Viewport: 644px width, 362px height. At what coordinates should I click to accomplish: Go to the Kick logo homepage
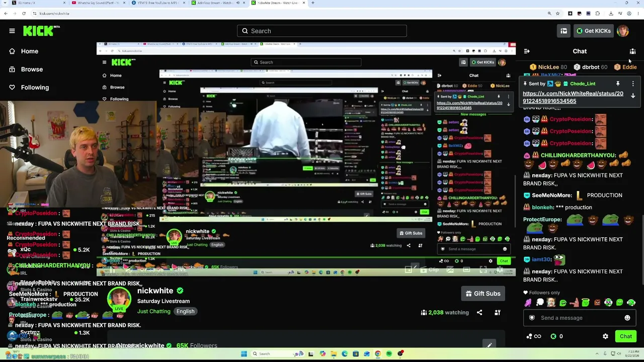(x=41, y=31)
